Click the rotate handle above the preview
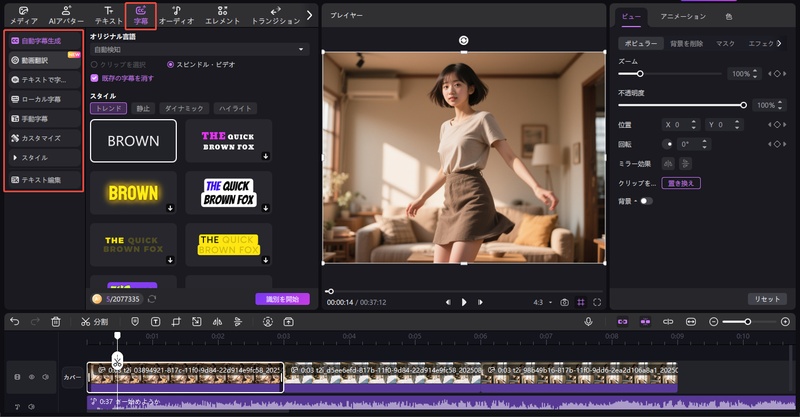800x417 pixels. 463,40
